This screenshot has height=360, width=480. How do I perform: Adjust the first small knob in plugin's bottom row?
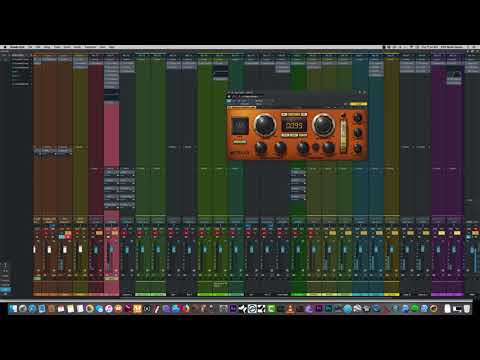(x=261, y=148)
